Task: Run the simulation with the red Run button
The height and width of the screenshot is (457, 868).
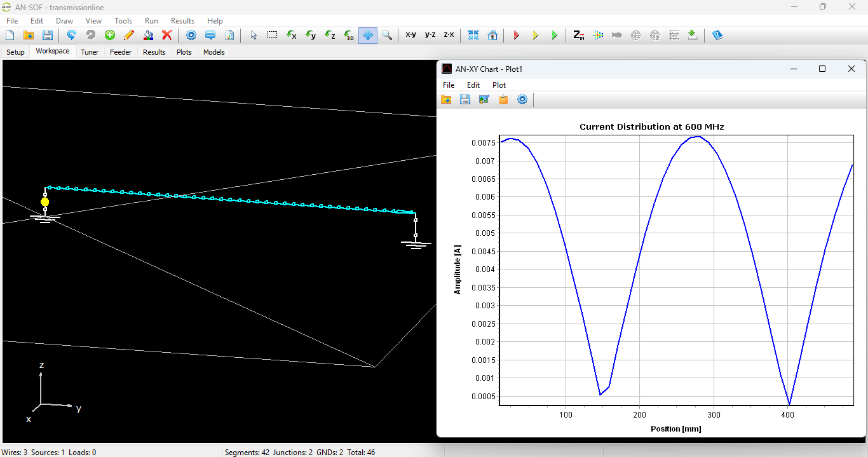Action: pyautogui.click(x=517, y=35)
